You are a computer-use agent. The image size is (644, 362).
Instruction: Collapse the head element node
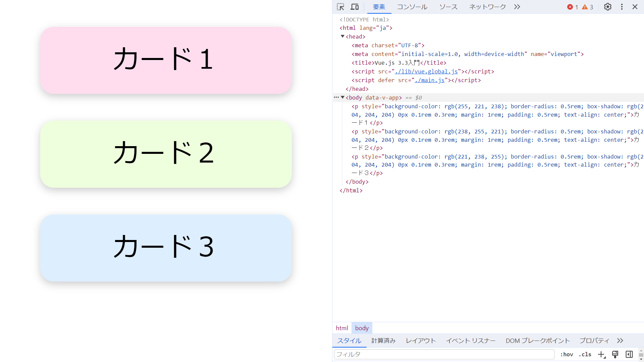[342, 37]
